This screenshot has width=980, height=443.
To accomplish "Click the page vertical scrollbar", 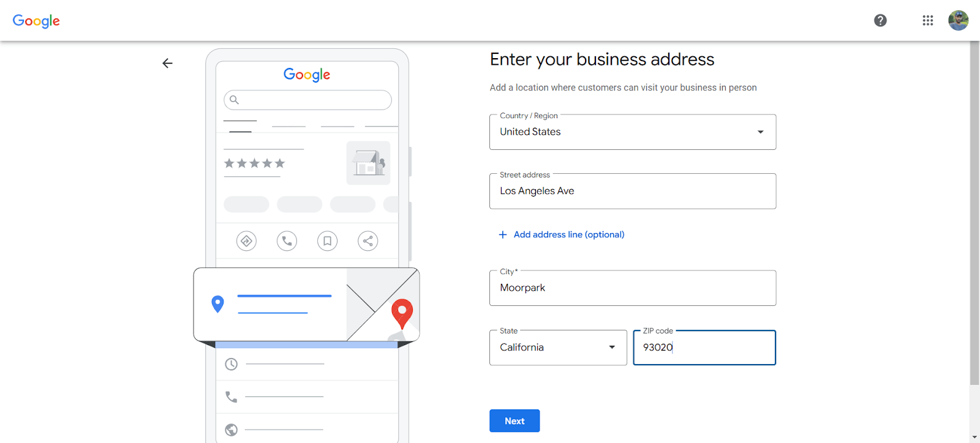I will (974, 213).
